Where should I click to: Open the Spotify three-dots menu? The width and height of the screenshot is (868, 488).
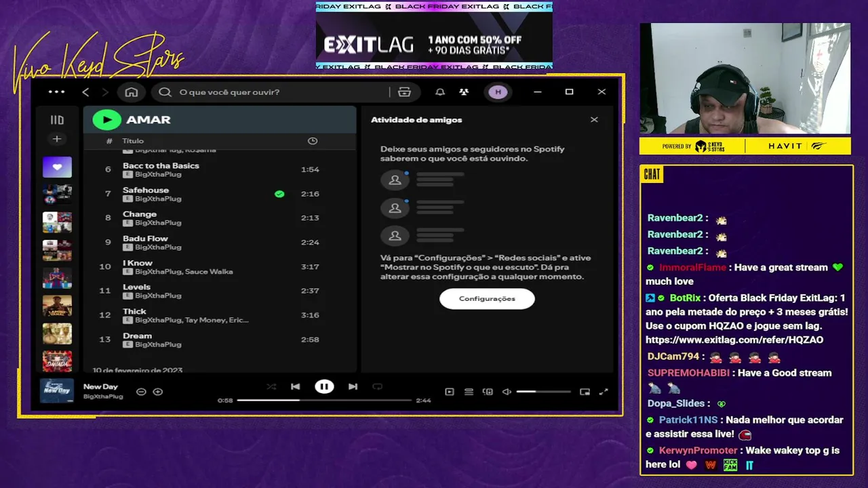pos(57,91)
